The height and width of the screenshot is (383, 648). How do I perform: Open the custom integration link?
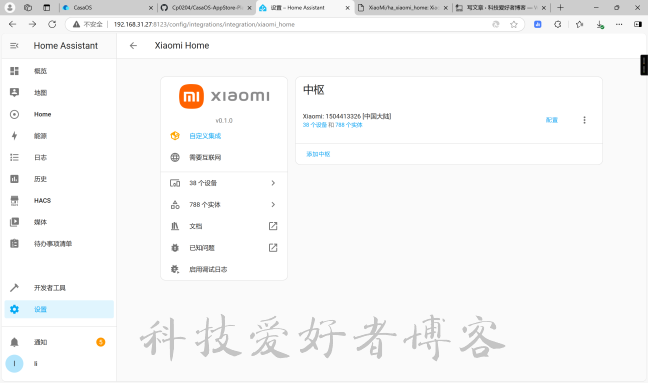tap(205, 136)
